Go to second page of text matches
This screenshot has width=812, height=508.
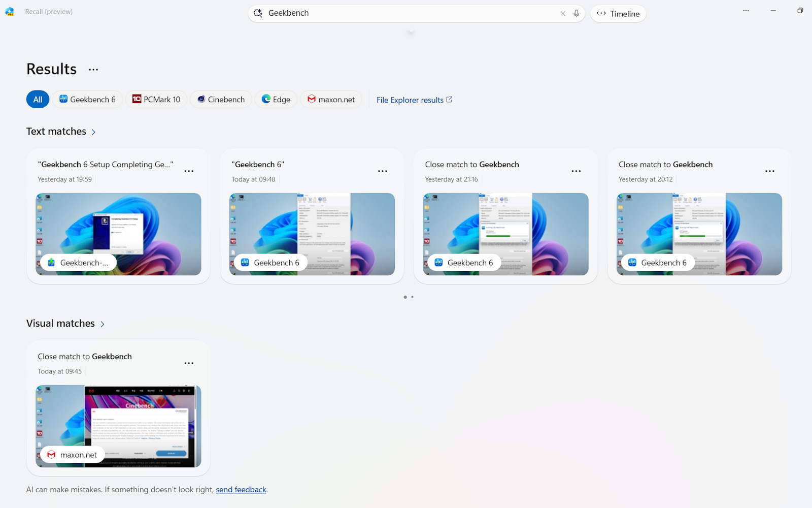(x=412, y=297)
